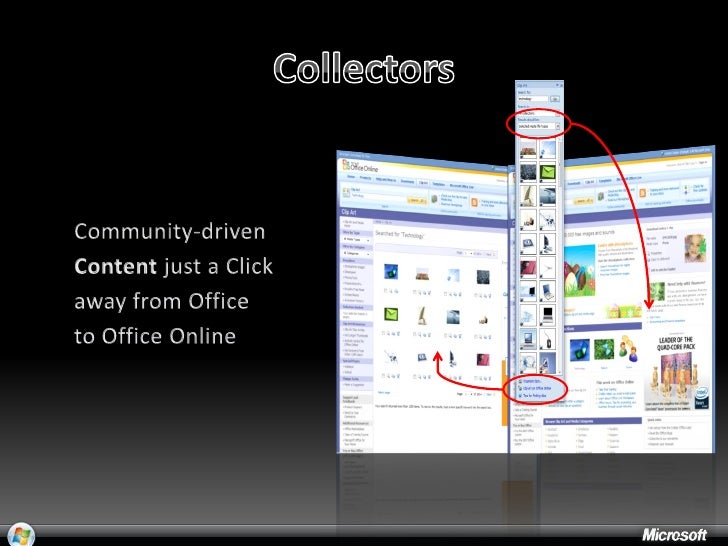The image size is (728, 546).
Task: Select the feather quill clip in Clip Art pane
Action: click(x=528, y=195)
